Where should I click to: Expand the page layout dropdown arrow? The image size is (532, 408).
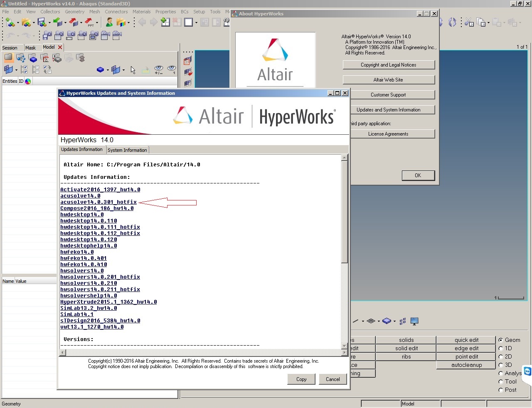pos(196,22)
